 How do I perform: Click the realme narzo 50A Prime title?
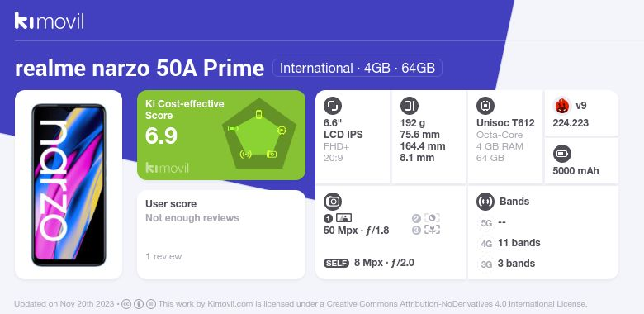(x=140, y=69)
